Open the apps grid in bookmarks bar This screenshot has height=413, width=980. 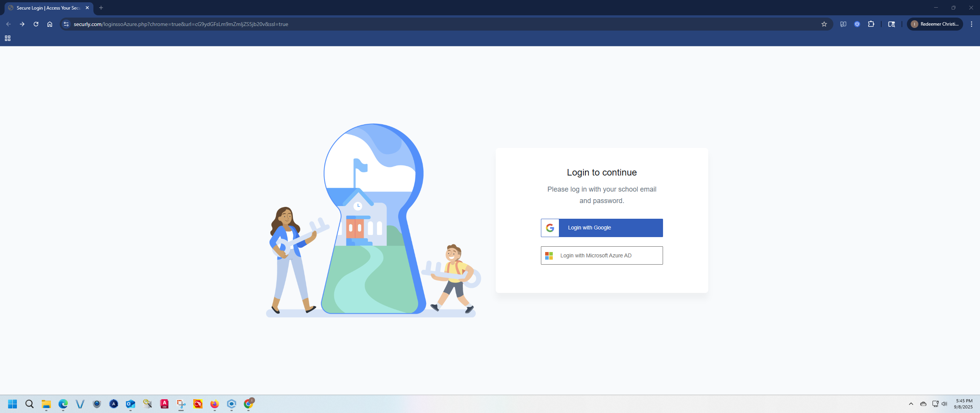(x=8, y=38)
